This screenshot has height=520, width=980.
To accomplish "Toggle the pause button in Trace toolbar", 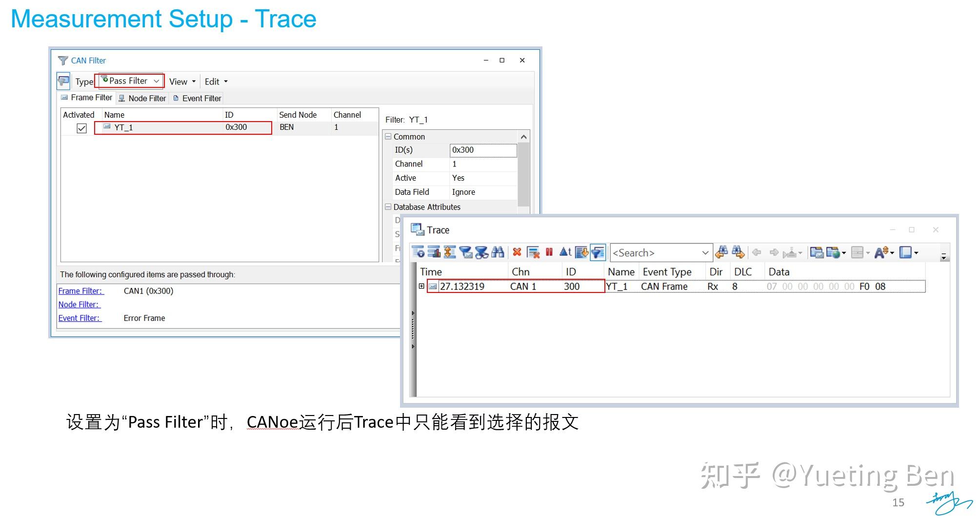I will tap(550, 252).
